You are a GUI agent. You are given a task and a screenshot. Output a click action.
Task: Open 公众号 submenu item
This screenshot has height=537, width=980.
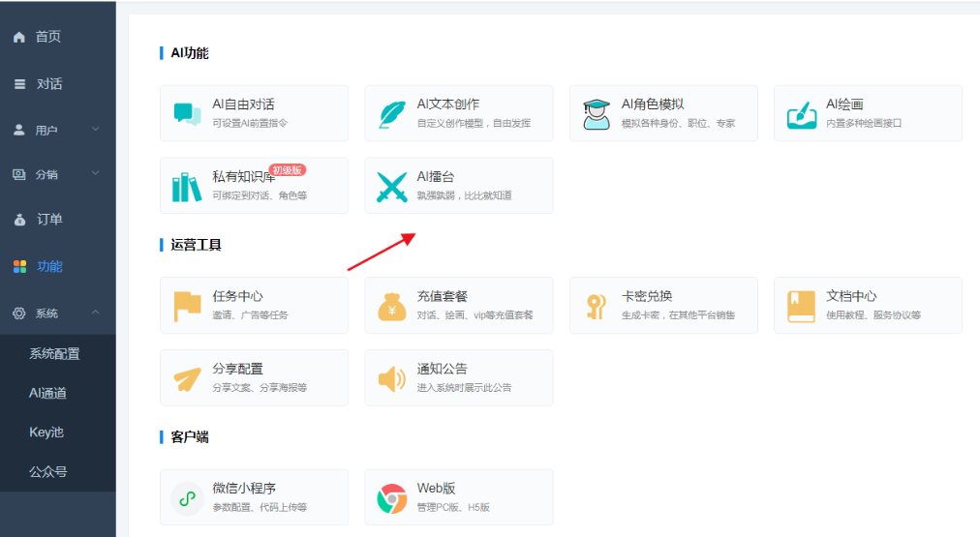tap(48, 472)
